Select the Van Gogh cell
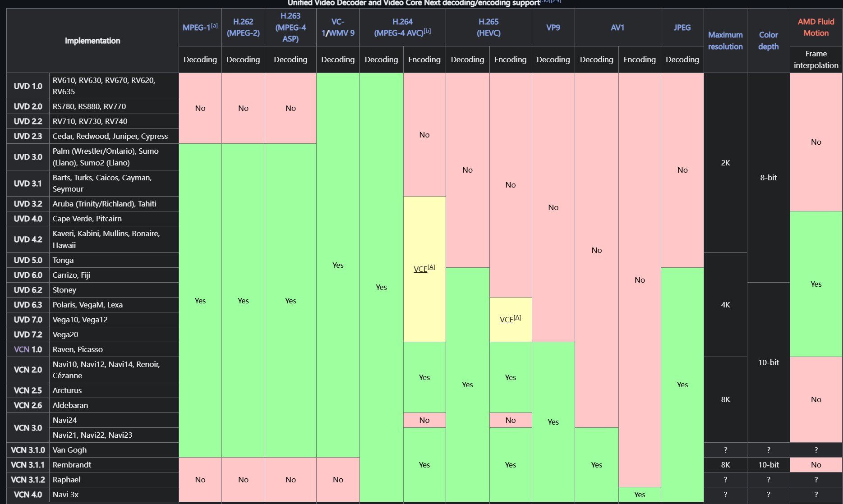Viewport: 843px width, 504px height. pos(114,450)
